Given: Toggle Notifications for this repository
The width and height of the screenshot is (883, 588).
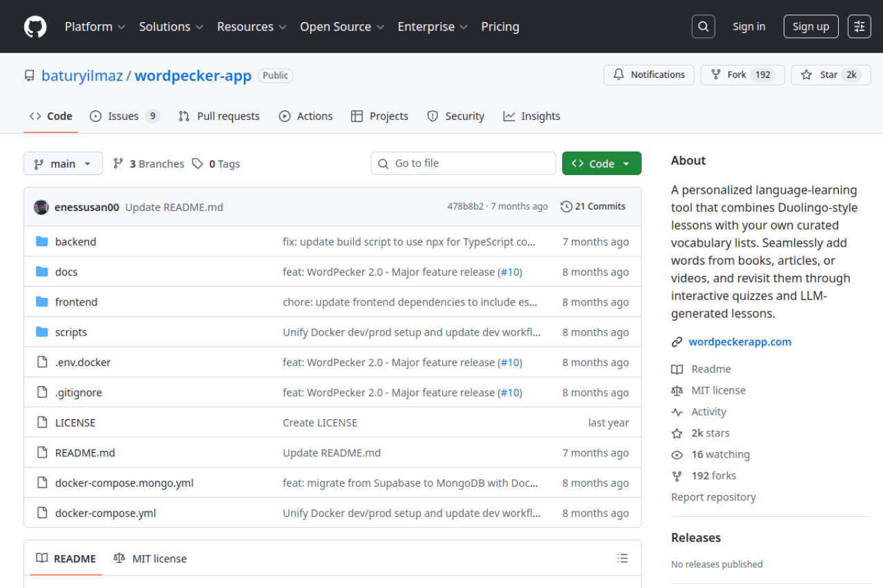Looking at the screenshot, I should click(648, 75).
